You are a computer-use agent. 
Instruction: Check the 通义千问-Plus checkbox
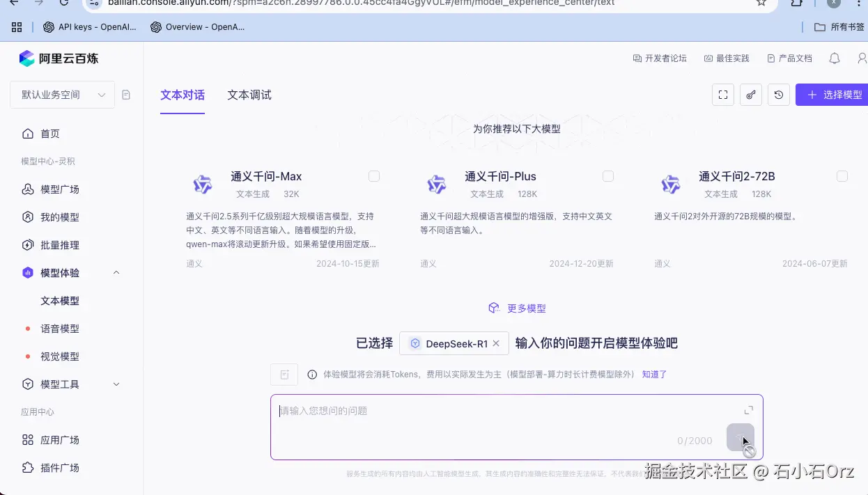coord(608,177)
